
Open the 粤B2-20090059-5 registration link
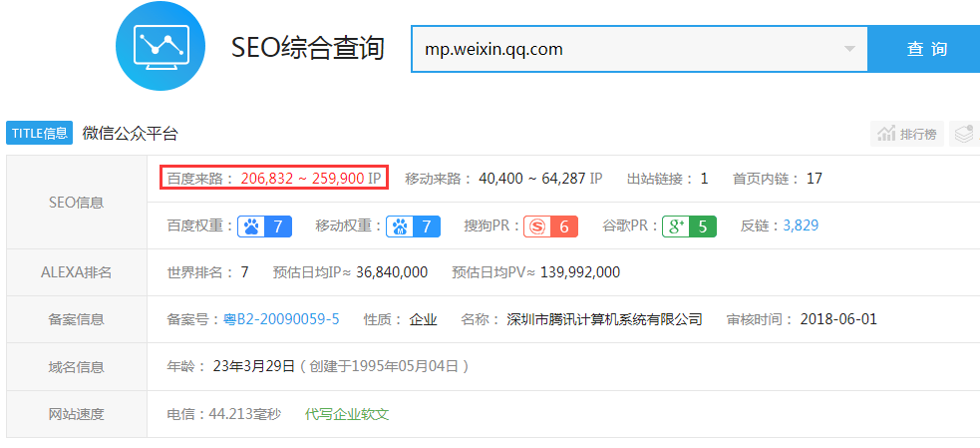tap(281, 319)
